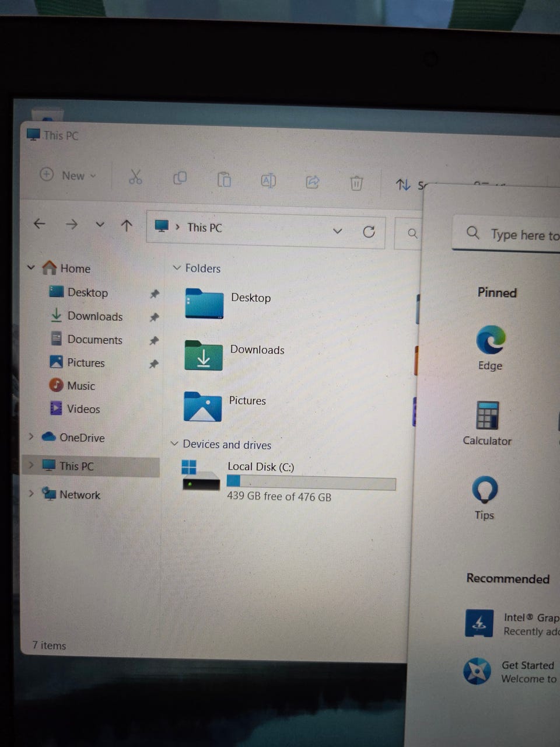Collapse the Folders group
This screenshot has width=560, height=747.
tap(176, 267)
